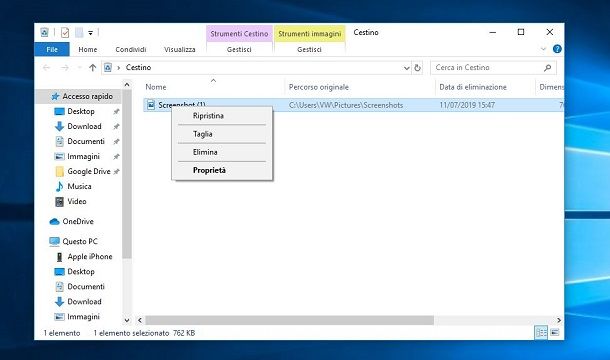
Task: Select Questo PC in navigation pane
Action: 80,242
